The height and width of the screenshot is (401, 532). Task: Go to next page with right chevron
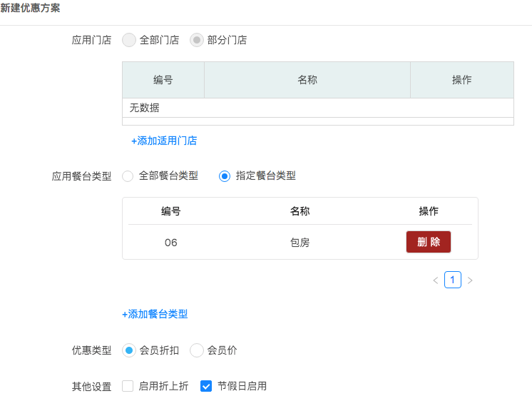[x=470, y=280]
